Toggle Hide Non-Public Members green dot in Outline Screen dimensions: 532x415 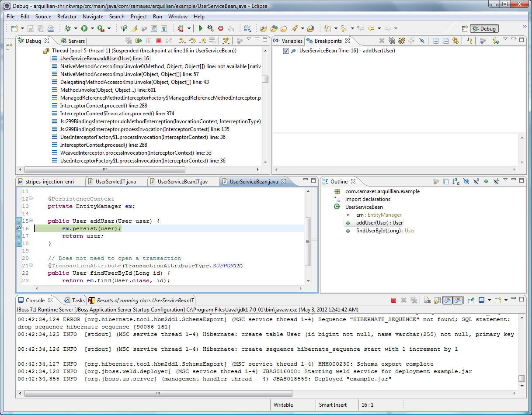(x=486, y=181)
